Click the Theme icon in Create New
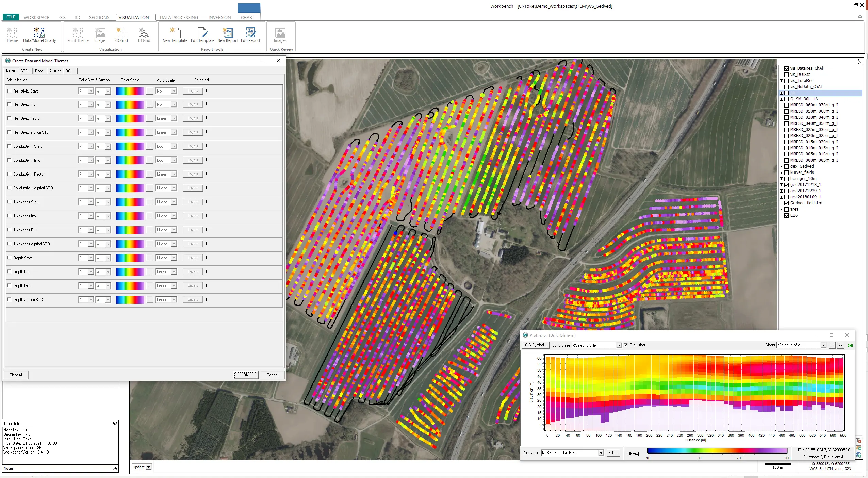The image size is (868, 478). click(x=12, y=35)
